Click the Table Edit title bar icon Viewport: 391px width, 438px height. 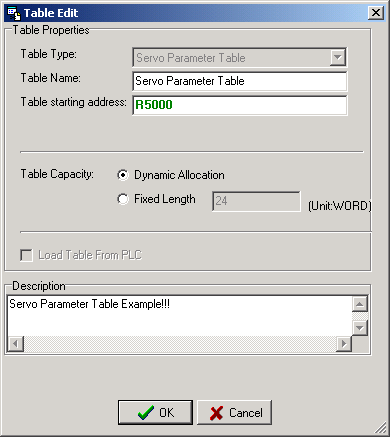(14, 13)
